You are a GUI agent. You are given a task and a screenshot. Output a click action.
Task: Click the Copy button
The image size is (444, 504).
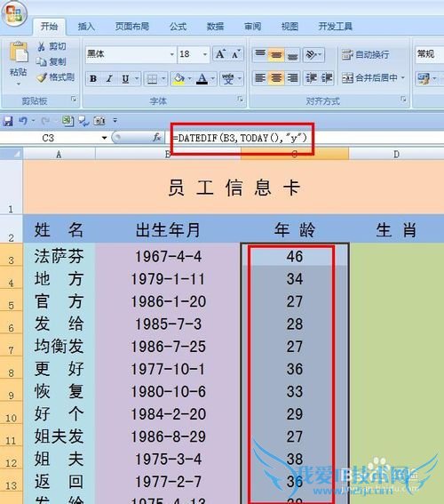(52, 61)
